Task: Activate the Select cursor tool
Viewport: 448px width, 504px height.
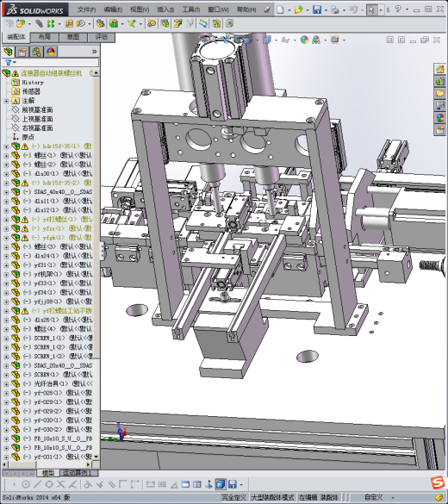Action: click(371, 9)
